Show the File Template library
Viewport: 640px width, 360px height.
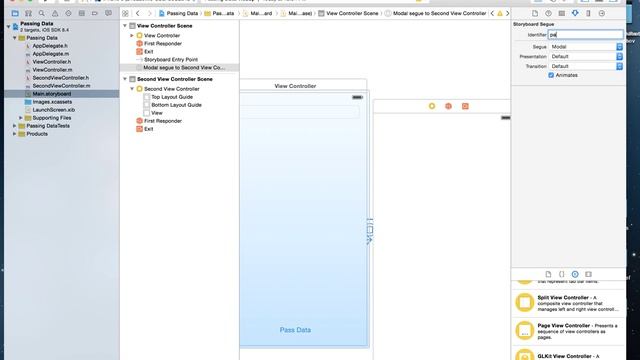548,274
